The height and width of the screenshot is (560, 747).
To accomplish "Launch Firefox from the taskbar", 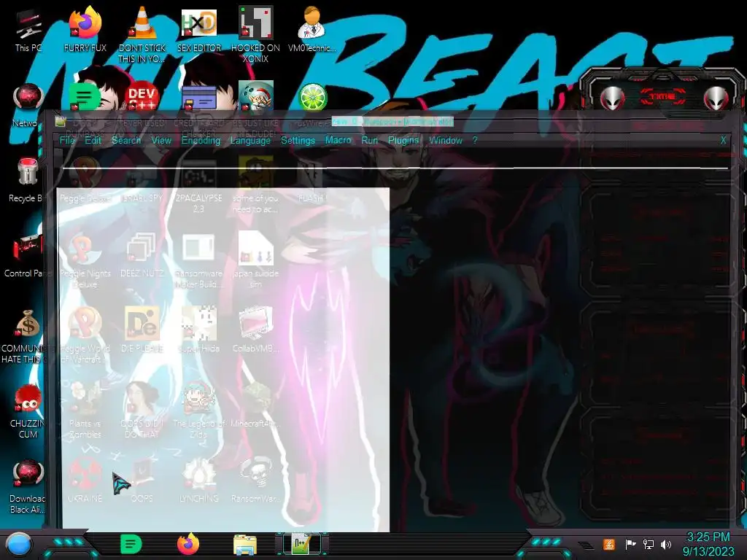I will [x=188, y=544].
